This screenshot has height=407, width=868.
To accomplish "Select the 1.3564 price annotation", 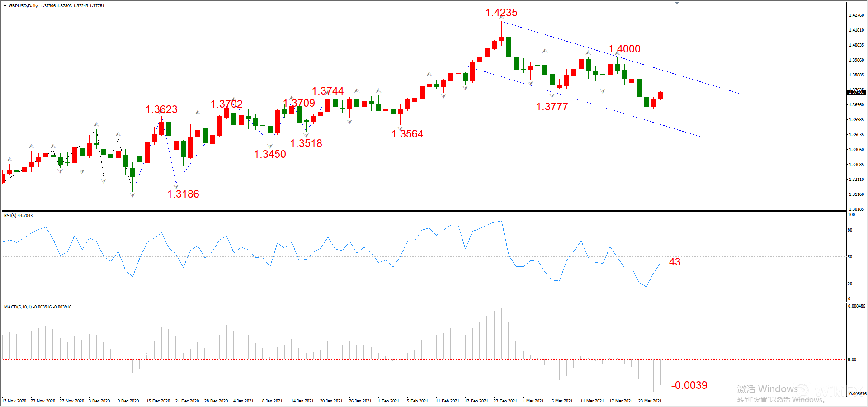I will [x=407, y=134].
